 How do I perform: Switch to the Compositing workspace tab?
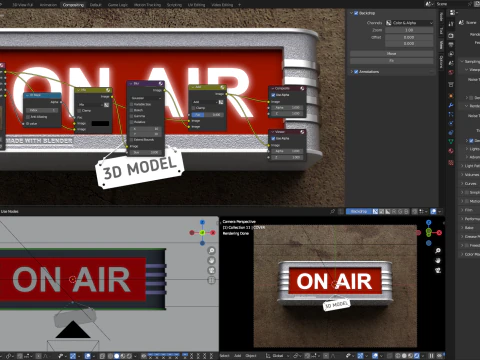coord(73,5)
